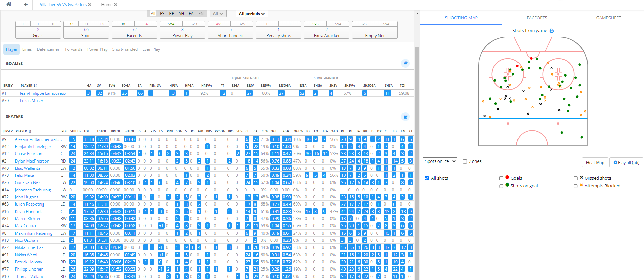Click the home icon in the tab bar
The height and width of the screenshot is (280, 644).
(9, 4)
